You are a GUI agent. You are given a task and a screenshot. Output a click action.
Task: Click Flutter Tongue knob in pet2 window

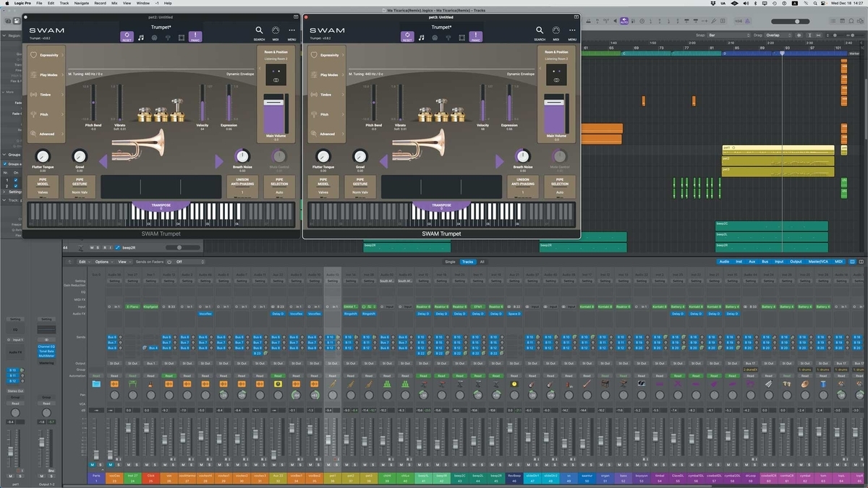coord(43,156)
